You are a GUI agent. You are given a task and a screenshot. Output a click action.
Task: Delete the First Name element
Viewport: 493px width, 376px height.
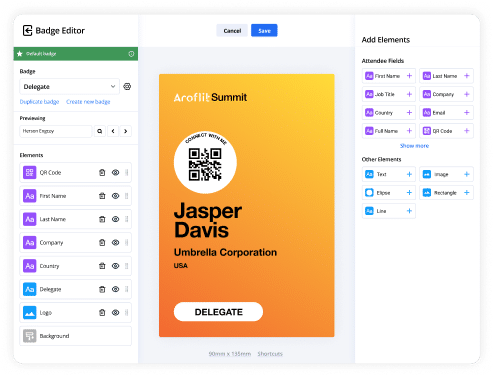102,196
